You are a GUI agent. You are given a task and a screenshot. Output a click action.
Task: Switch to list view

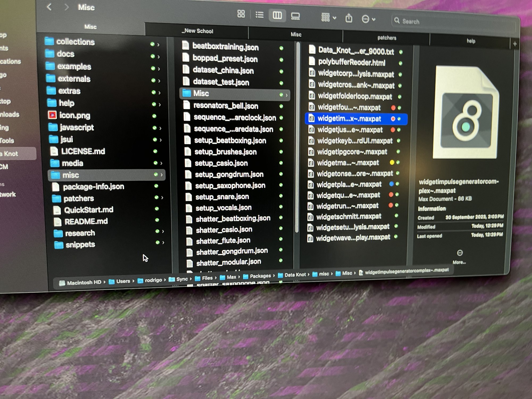pyautogui.click(x=259, y=15)
